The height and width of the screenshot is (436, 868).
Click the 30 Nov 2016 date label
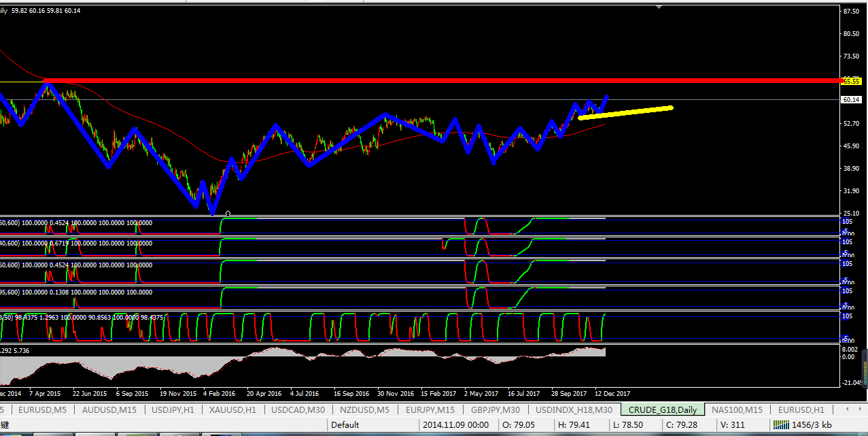(396, 394)
